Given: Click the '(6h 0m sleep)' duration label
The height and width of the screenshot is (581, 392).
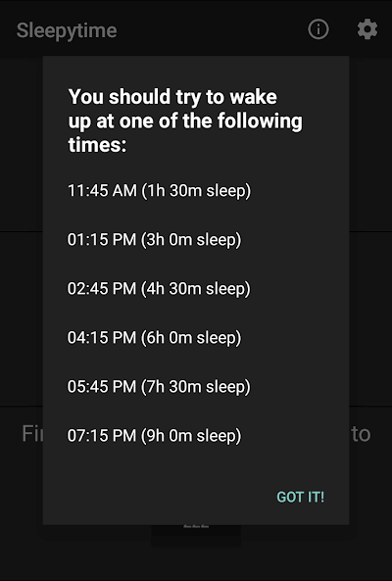Looking at the screenshot, I should [x=191, y=338].
